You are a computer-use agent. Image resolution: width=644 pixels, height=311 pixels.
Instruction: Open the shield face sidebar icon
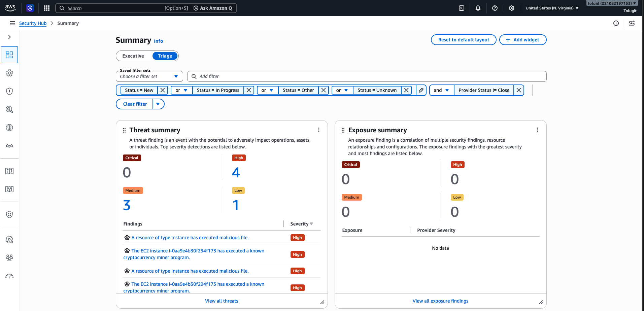coord(9,214)
